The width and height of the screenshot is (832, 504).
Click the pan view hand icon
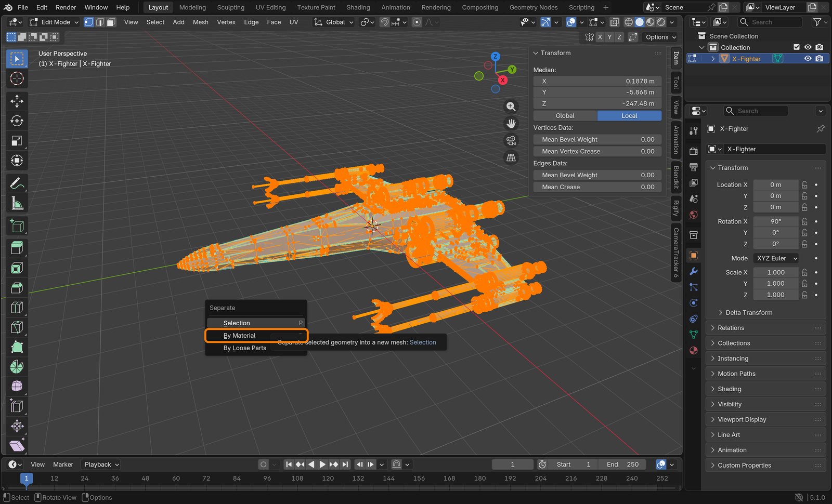click(511, 124)
